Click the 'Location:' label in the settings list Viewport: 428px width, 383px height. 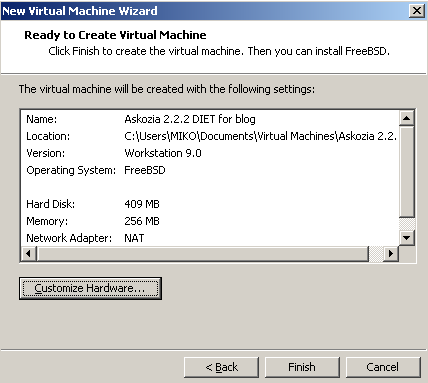point(48,136)
